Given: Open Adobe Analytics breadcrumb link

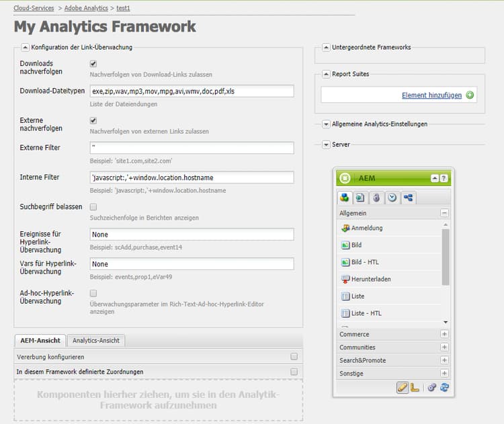Looking at the screenshot, I should (86, 8).
